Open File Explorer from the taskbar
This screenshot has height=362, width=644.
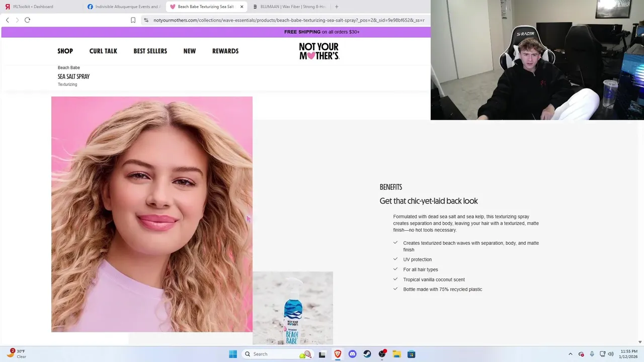[x=396, y=354]
